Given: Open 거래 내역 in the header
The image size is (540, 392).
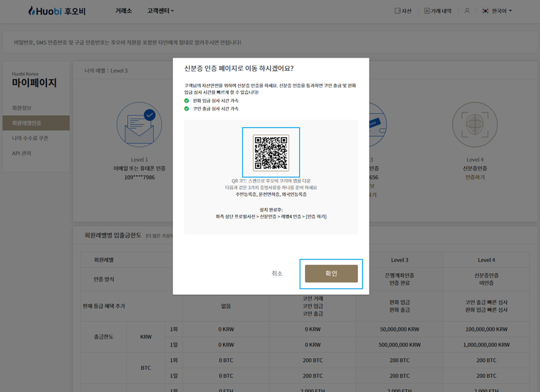Looking at the screenshot, I should point(438,11).
